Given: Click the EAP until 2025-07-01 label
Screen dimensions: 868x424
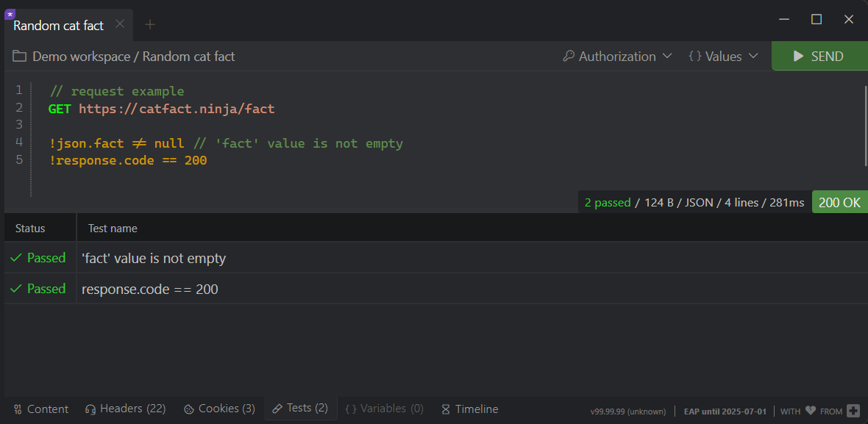Looking at the screenshot, I should click(x=724, y=412).
